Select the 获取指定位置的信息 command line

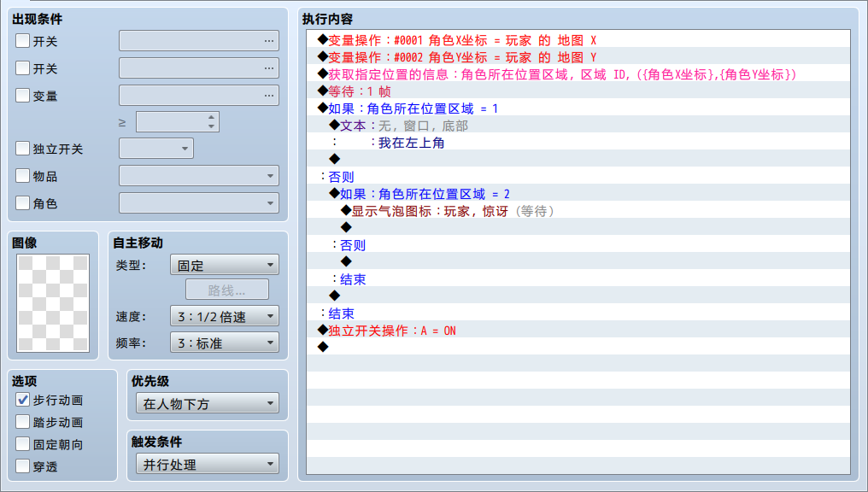click(x=578, y=74)
